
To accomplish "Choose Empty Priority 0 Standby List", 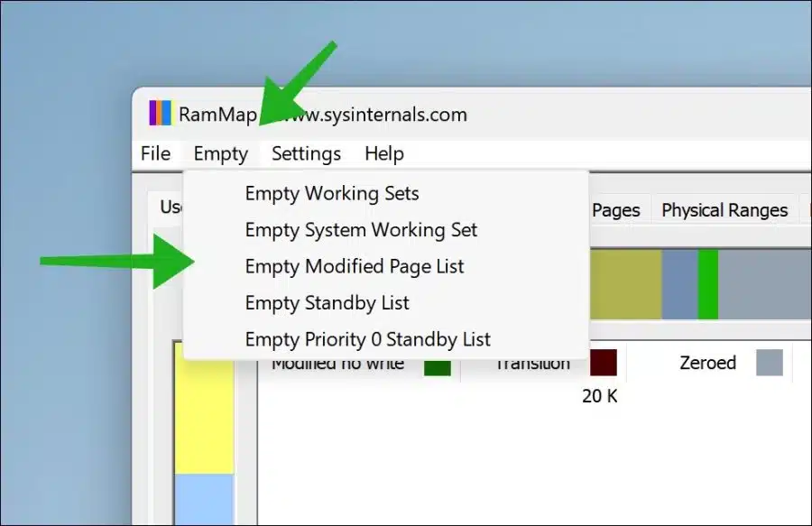I will coord(386,339).
